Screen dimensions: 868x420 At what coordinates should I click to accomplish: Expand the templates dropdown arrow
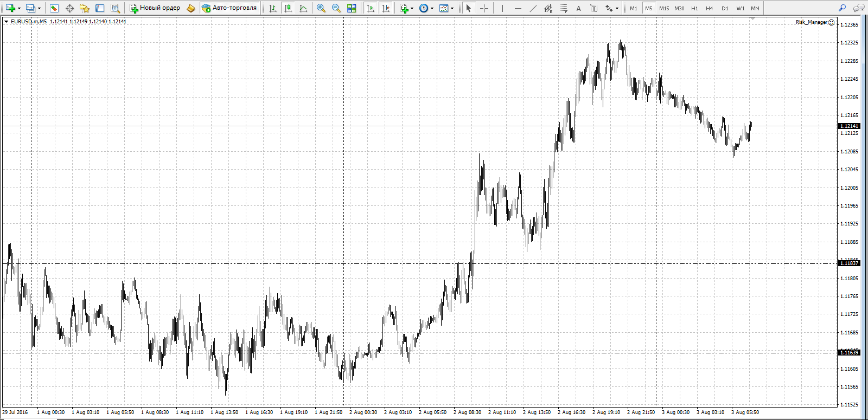[x=452, y=8]
